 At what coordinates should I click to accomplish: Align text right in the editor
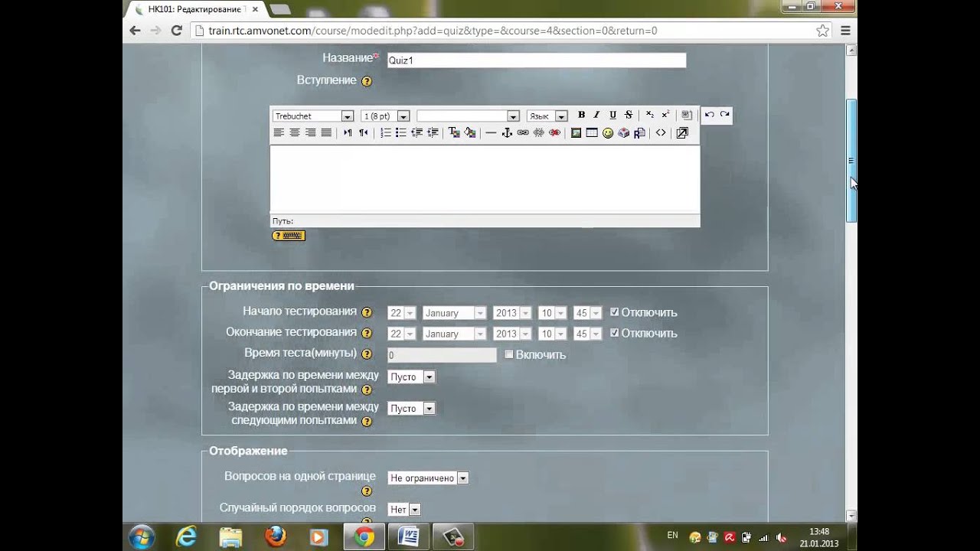(x=310, y=133)
